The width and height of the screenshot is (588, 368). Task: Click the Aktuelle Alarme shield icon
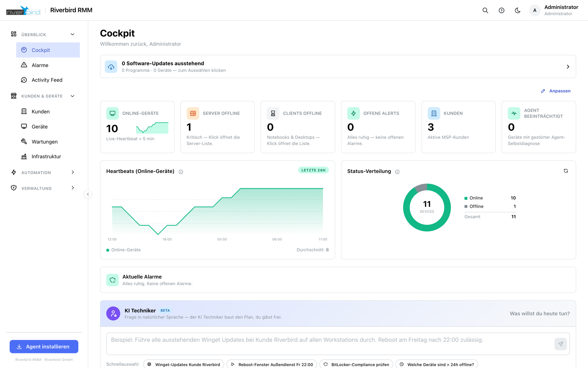[x=112, y=280]
